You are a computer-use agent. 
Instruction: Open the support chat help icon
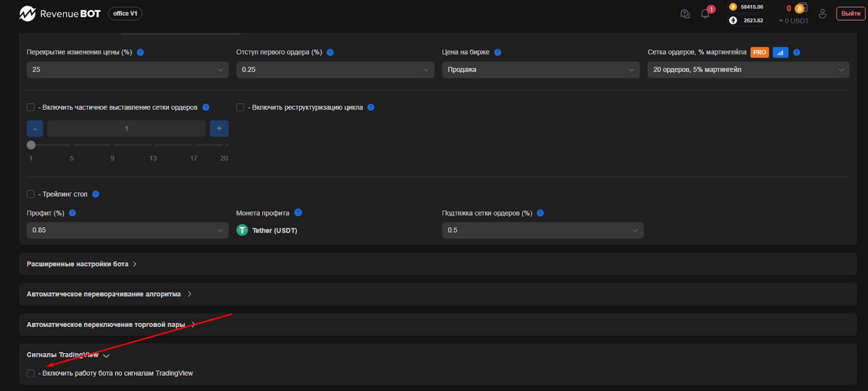tap(685, 14)
